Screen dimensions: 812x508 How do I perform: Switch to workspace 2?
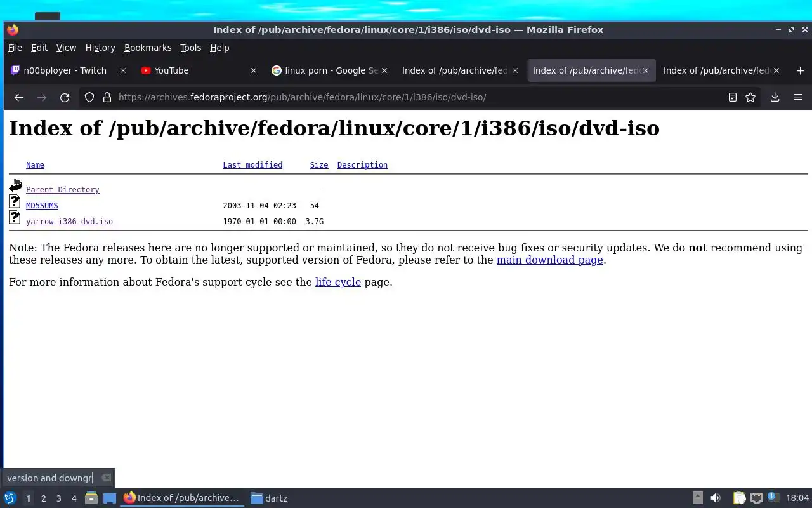43,498
